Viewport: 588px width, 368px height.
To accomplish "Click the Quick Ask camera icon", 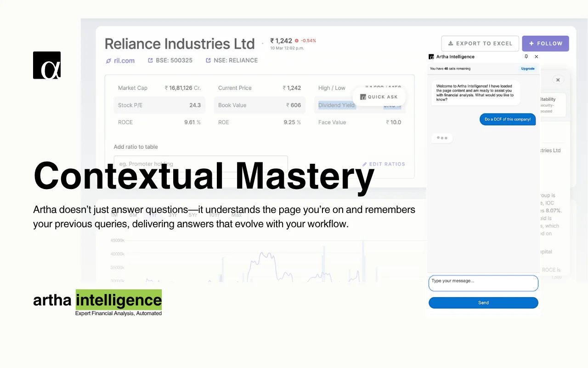I will point(363,97).
